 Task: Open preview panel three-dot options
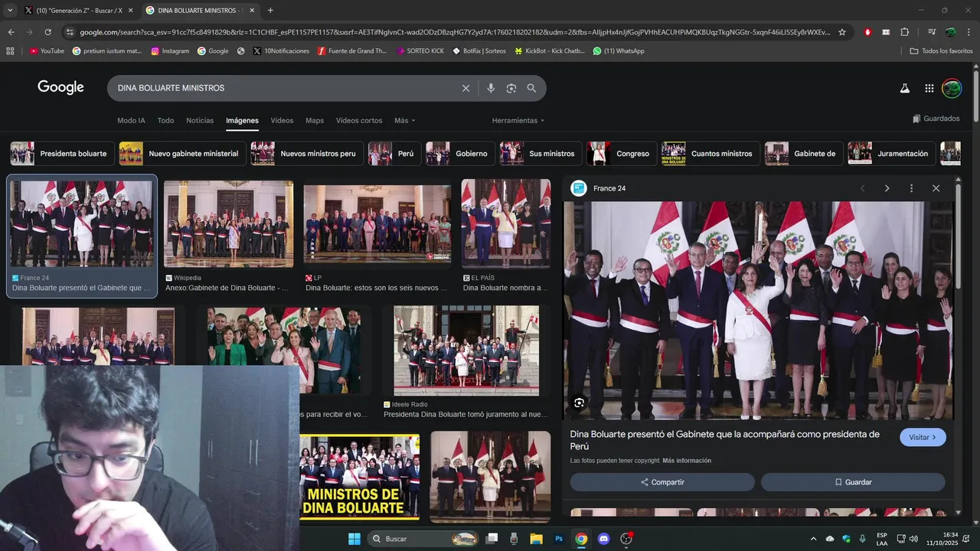(911, 188)
